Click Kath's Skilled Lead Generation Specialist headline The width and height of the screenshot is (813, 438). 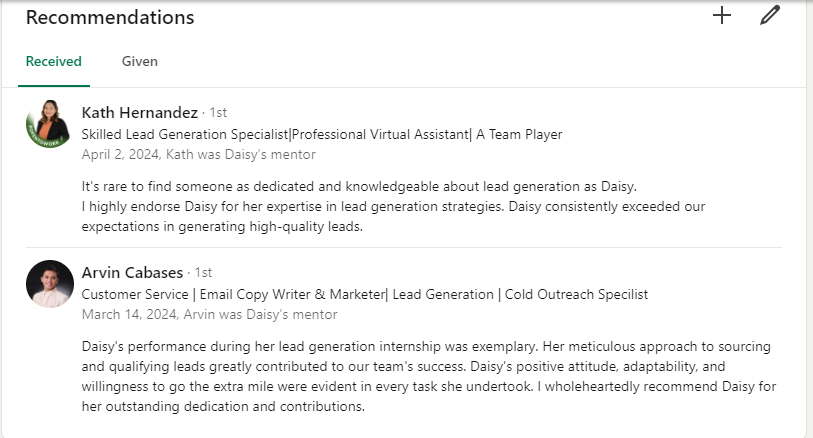point(321,134)
